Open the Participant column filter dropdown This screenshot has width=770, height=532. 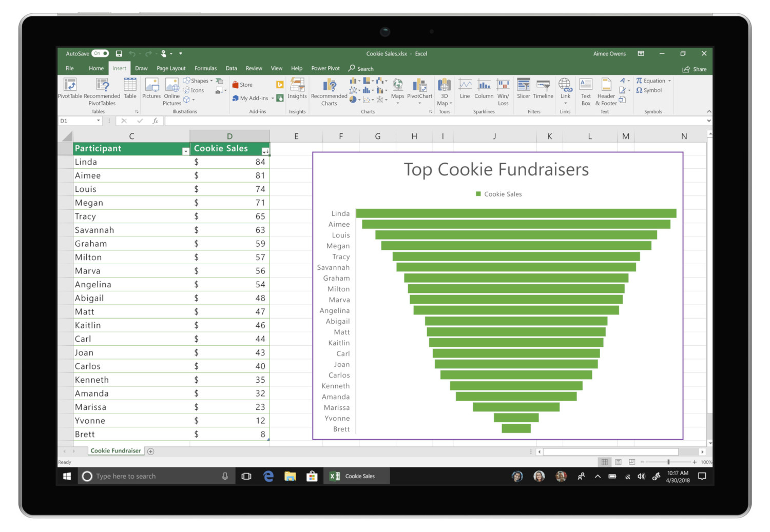[185, 151]
